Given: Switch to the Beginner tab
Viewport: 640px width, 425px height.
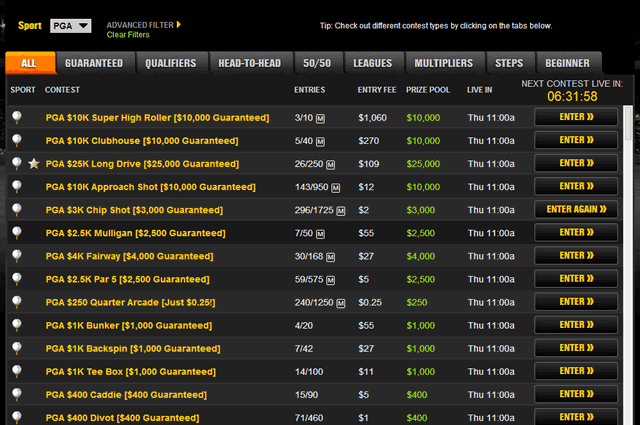Looking at the screenshot, I should click(x=568, y=63).
